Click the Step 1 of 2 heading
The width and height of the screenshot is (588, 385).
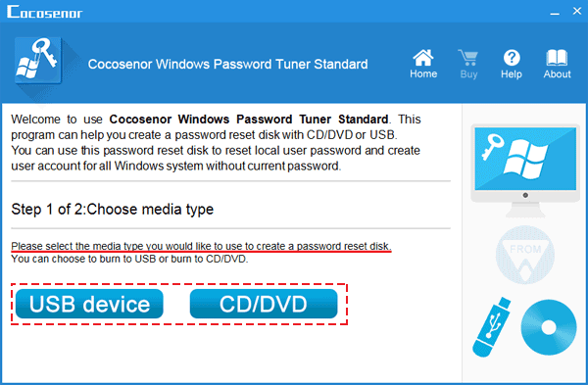pyautogui.click(x=113, y=210)
